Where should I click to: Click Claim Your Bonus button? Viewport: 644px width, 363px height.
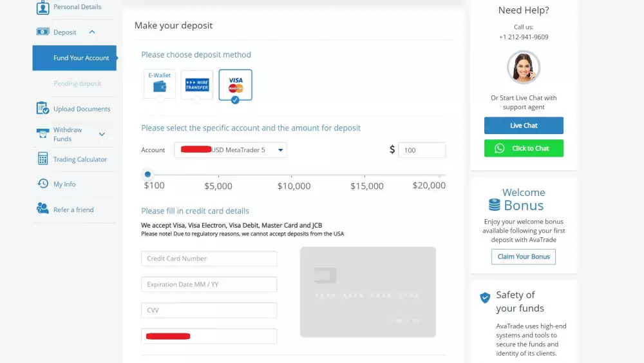click(x=523, y=257)
